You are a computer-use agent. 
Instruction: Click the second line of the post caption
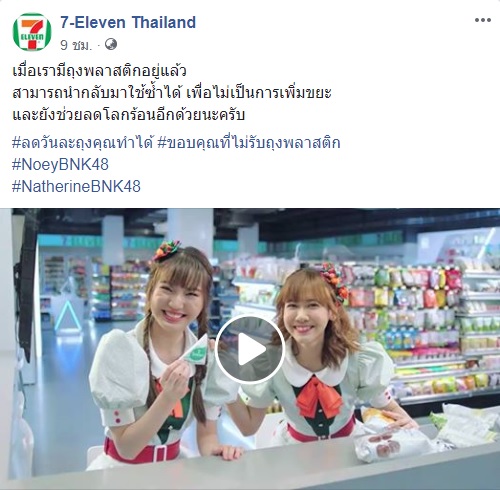(x=172, y=93)
